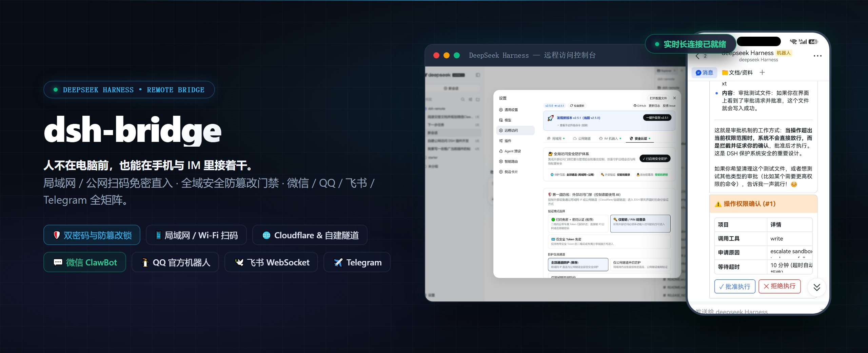The image size is (868, 353).
Task: Click 一键升级到 v2.5.1 button
Action: click(x=657, y=118)
